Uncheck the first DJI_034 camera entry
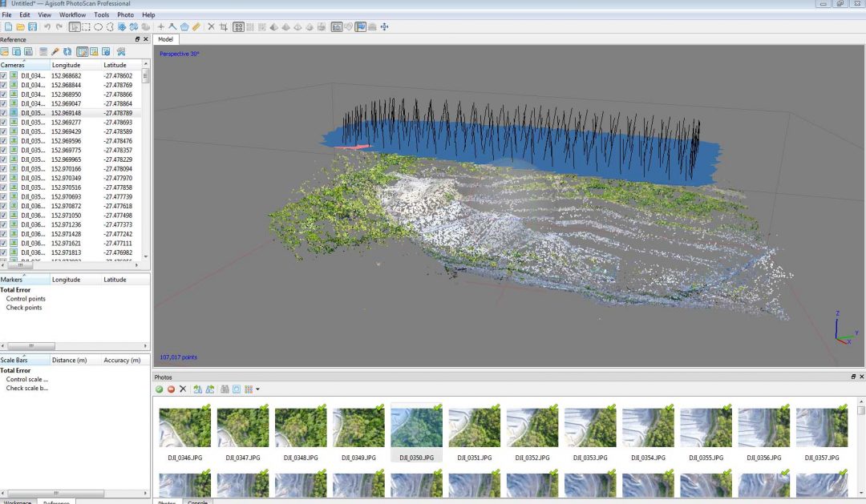This screenshot has width=866, height=504. (x=6, y=75)
